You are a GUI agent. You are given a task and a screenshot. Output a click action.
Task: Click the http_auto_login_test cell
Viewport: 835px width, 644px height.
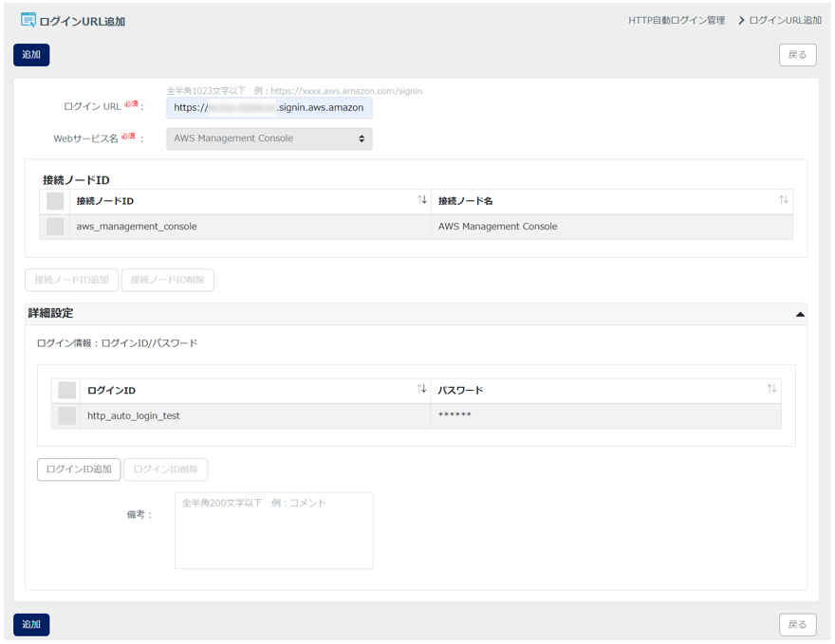click(x=254, y=416)
